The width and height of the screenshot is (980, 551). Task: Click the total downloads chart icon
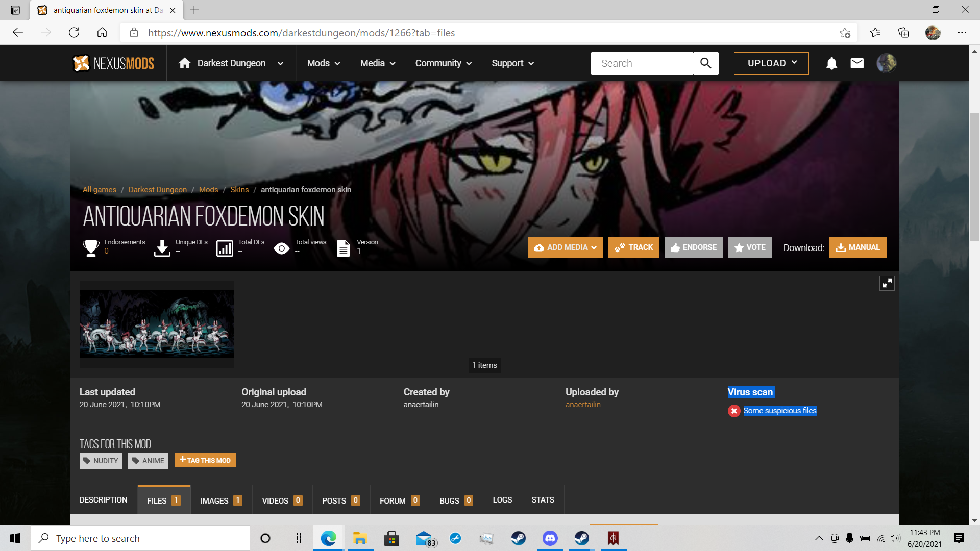pyautogui.click(x=225, y=248)
